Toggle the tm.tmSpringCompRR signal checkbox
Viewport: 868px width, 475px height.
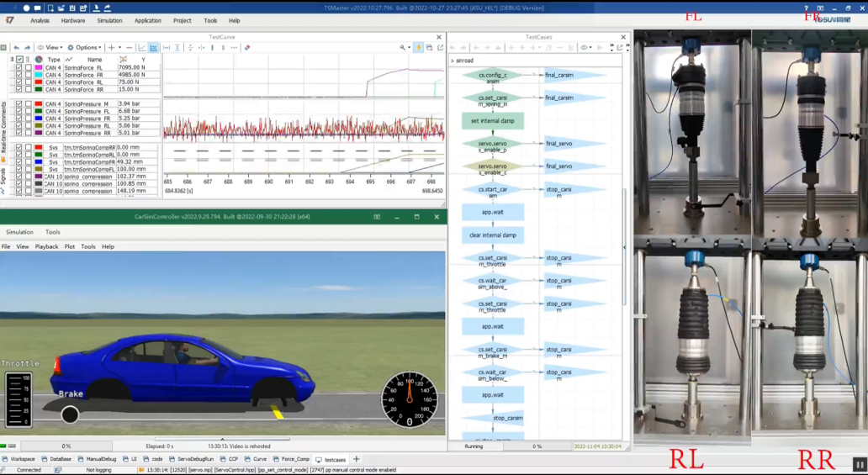coord(19,148)
